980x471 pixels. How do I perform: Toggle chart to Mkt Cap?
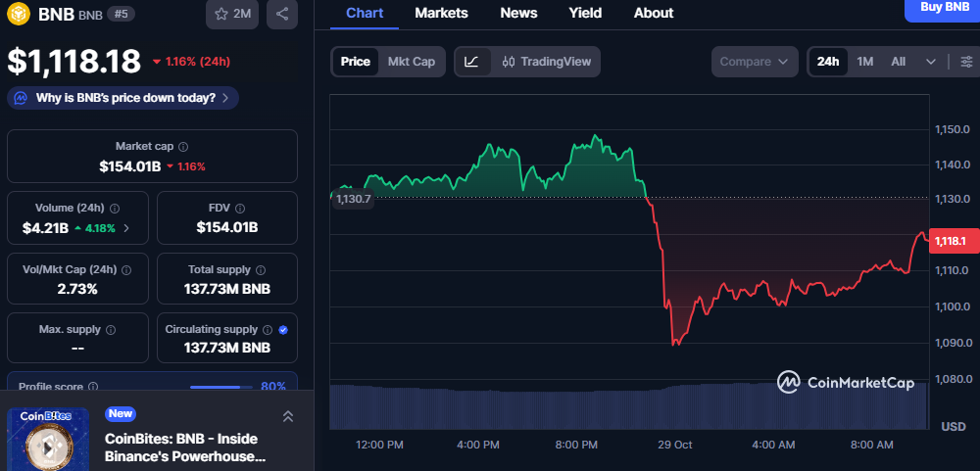[x=411, y=62]
